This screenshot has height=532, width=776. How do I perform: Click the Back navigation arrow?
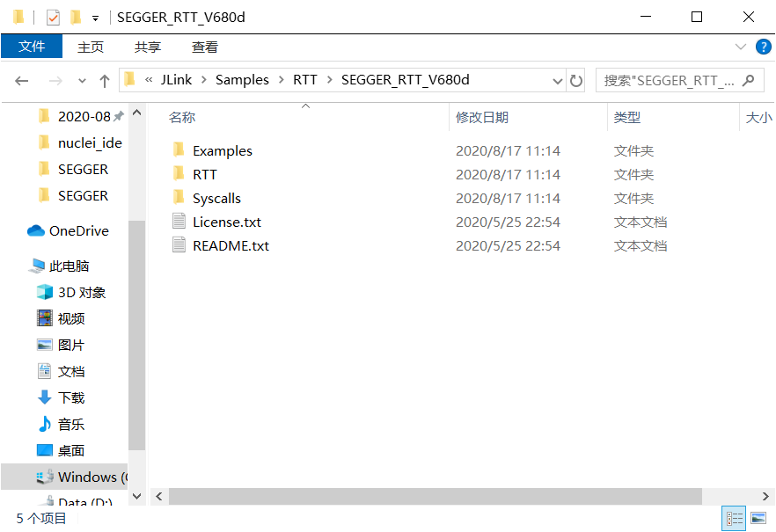[x=22, y=81]
